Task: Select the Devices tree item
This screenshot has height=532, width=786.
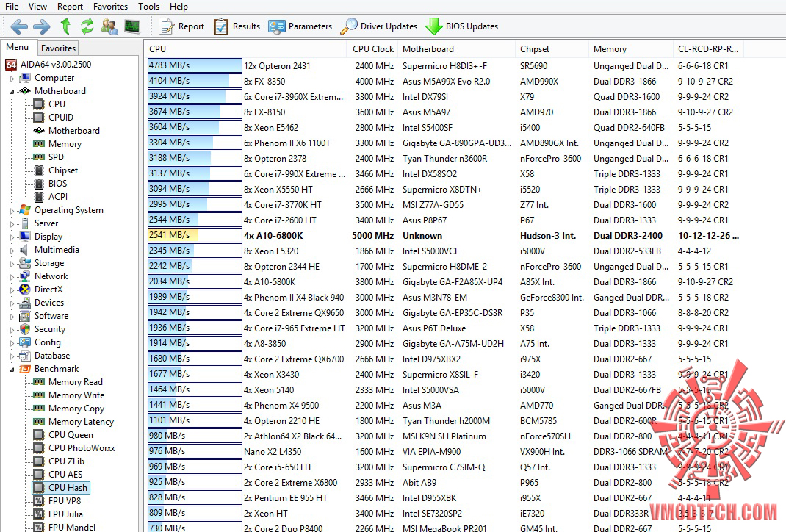Action: point(42,302)
